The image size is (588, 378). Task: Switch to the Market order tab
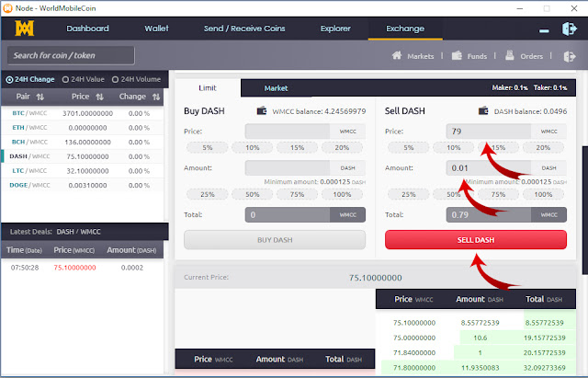[276, 88]
